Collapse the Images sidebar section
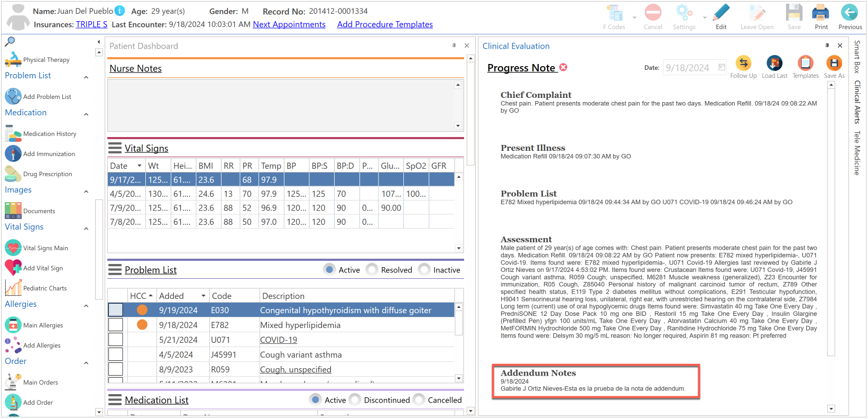Image resolution: width=868 pixels, height=419 pixels. 86,192
